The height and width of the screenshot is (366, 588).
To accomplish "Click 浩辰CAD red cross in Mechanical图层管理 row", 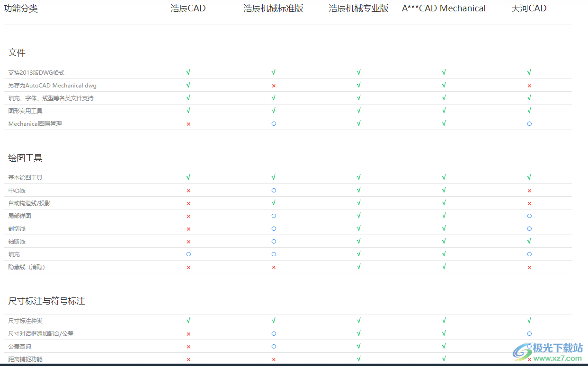I will point(188,124).
